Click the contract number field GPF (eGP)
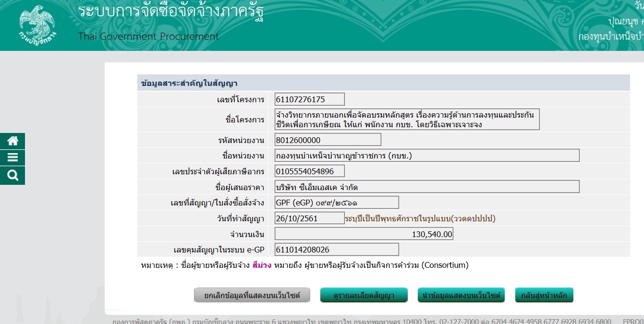Viewport: 644px width, 324px height. [337, 203]
